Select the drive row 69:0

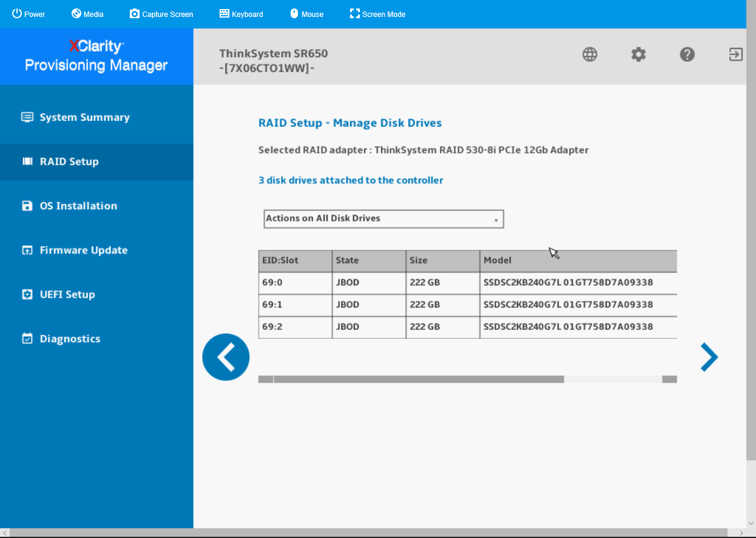[468, 283]
